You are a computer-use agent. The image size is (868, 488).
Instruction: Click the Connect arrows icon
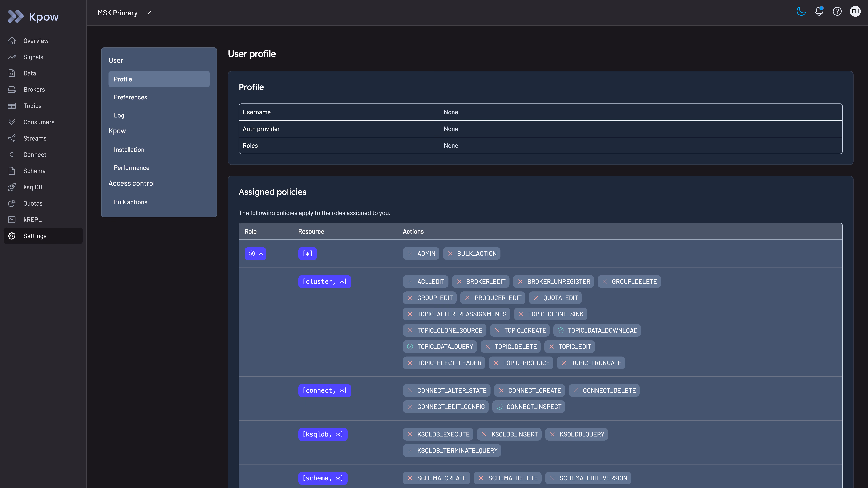click(x=12, y=155)
